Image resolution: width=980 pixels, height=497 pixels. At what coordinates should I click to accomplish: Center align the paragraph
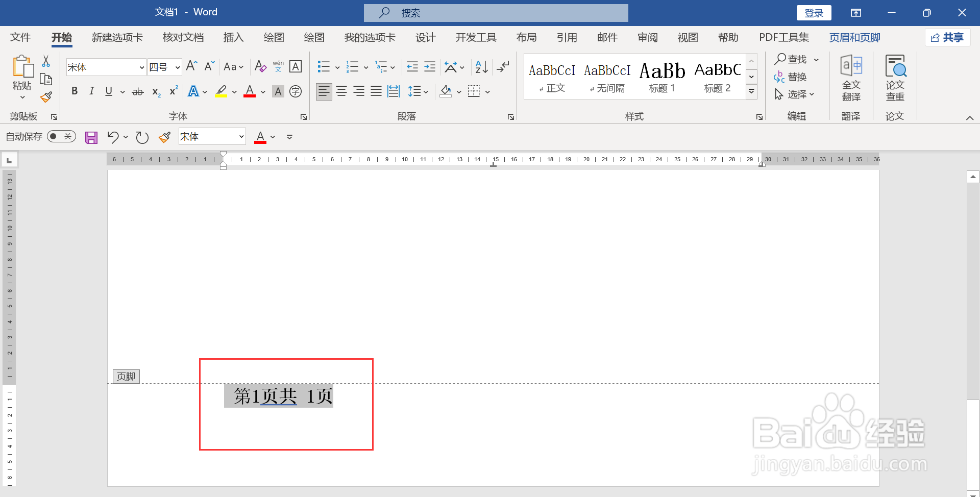[341, 91]
